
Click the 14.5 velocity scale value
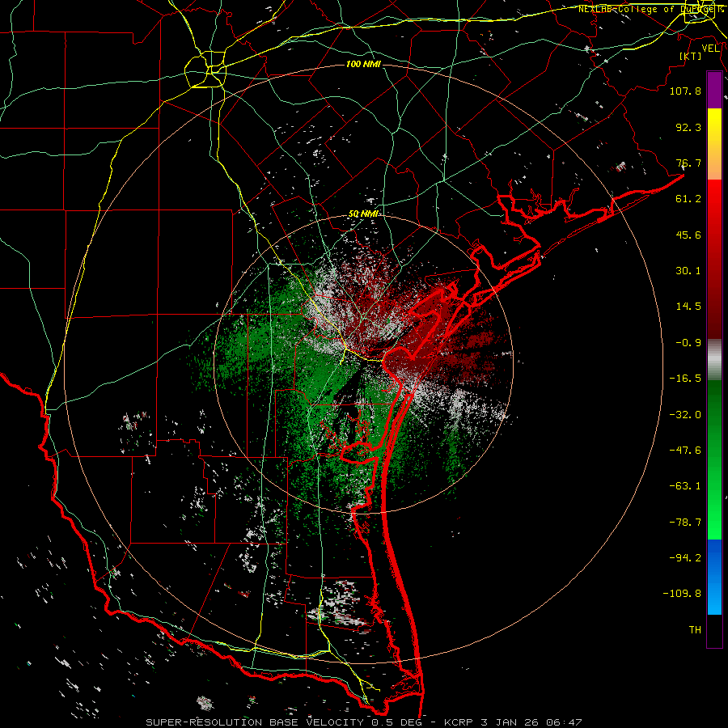688,307
